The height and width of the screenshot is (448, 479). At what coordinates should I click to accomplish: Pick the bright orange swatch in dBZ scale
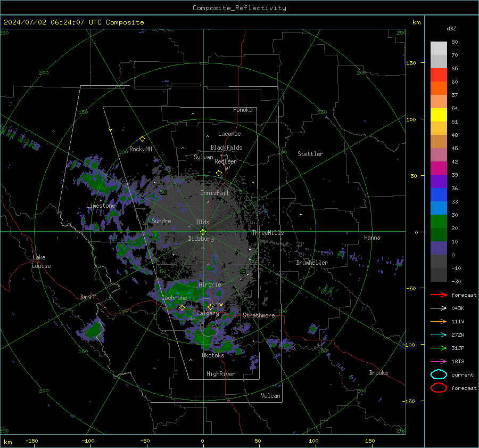(439, 88)
